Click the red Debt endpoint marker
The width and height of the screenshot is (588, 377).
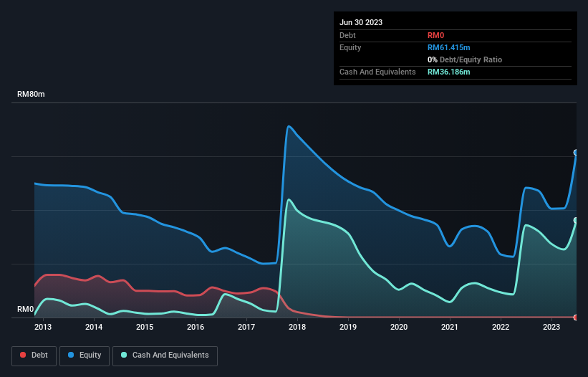[x=576, y=318]
